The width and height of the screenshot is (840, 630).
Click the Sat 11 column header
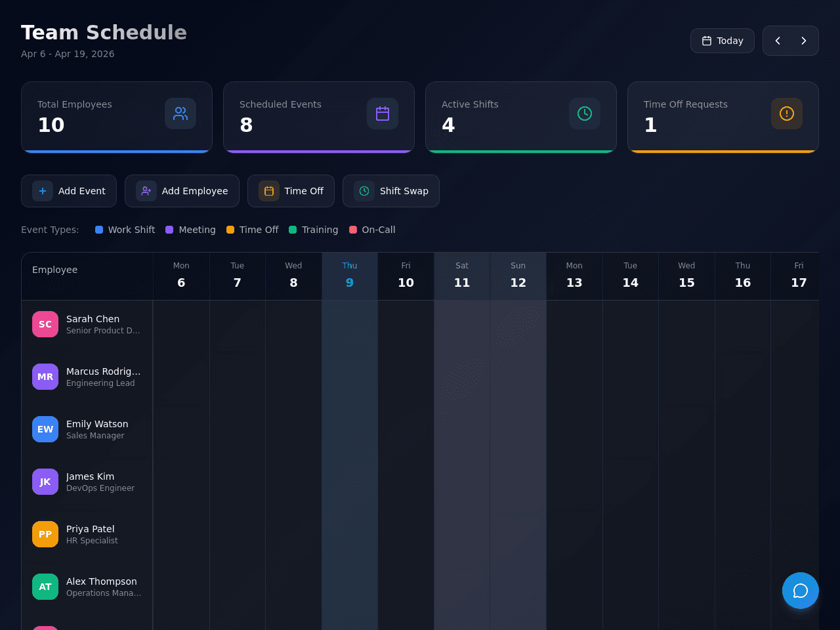point(462,276)
